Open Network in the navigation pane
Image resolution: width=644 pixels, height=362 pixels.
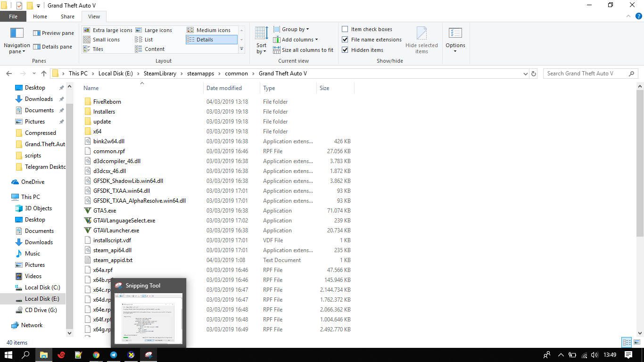point(32,325)
